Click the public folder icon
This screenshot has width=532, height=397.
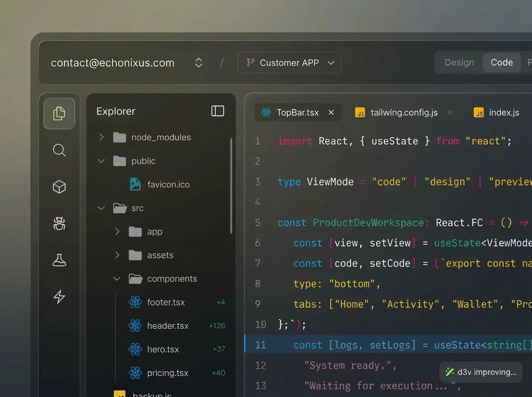pyautogui.click(x=120, y=161)
